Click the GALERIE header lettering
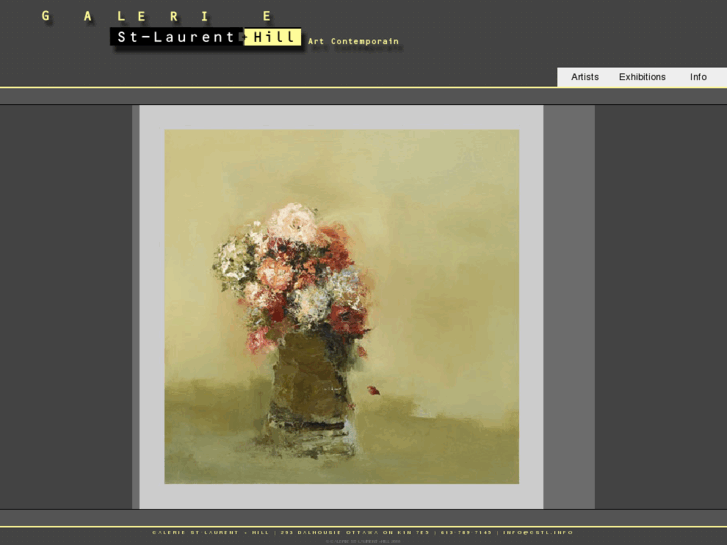The image size is (727, 545). point(156,17)
